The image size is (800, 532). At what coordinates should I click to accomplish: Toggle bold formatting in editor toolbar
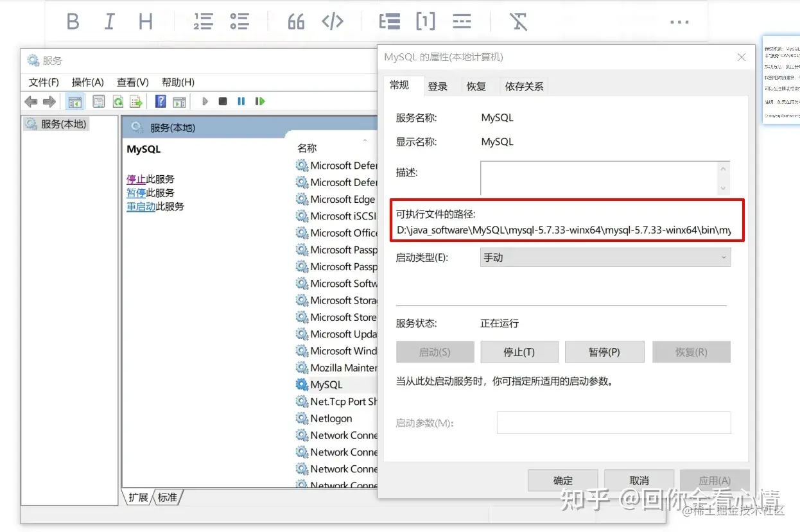73,22
